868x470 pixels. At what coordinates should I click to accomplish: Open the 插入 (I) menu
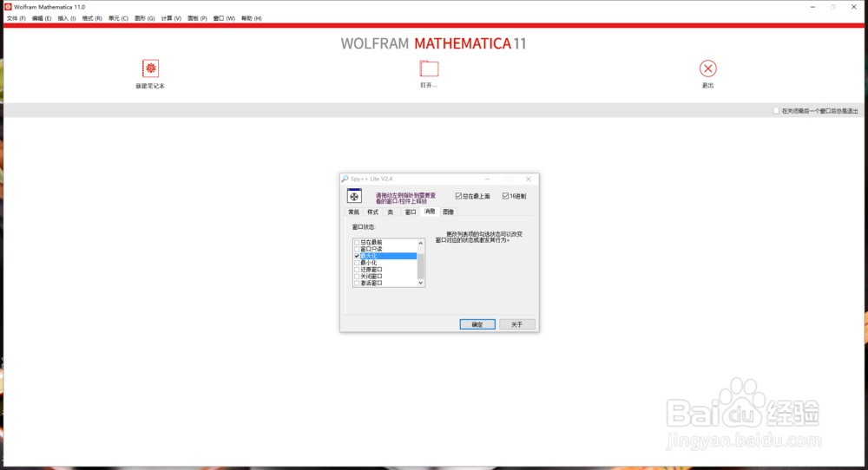67,18
